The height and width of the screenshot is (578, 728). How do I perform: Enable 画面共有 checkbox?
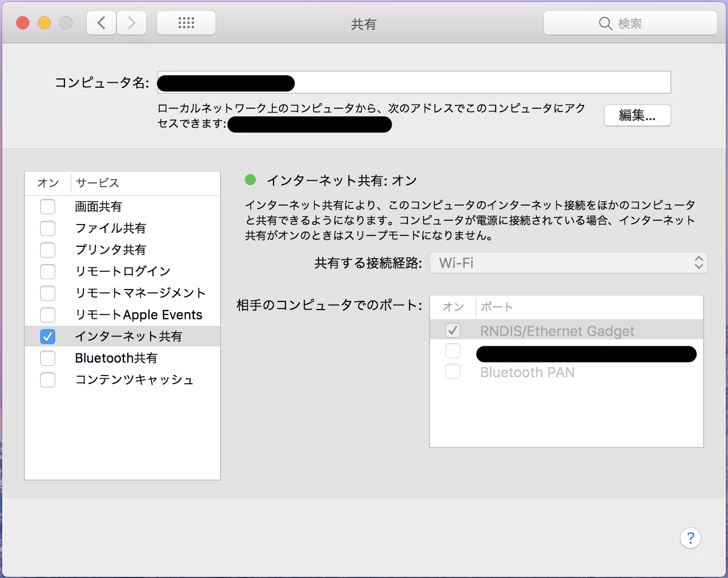[x=48, y=206]
